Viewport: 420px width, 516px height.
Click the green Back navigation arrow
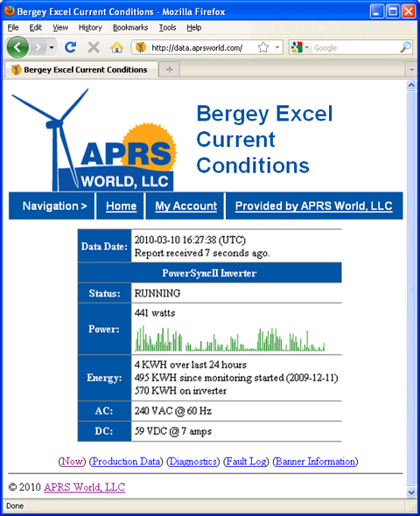[x=17, y=47]
